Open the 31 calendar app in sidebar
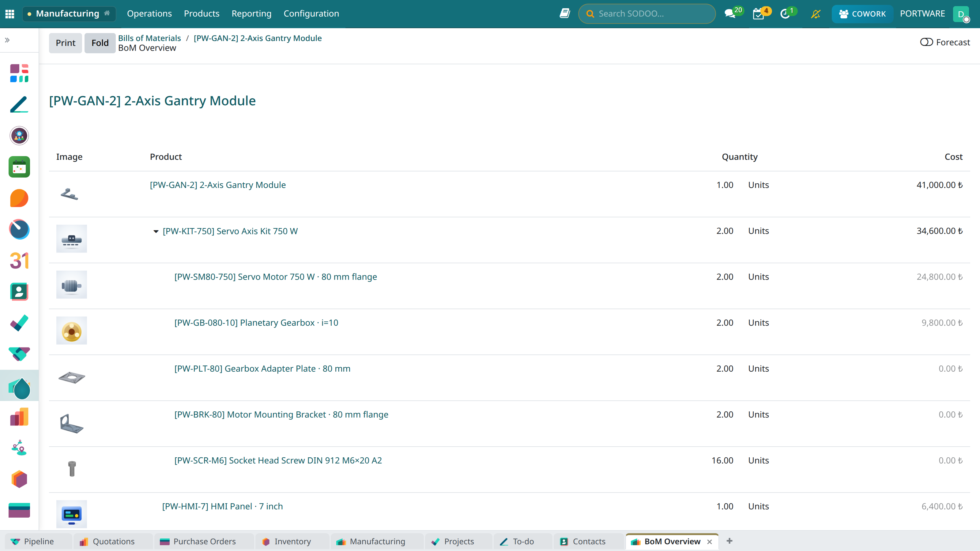The height and width of the screenshot is (551, 980). click(19, 261)
